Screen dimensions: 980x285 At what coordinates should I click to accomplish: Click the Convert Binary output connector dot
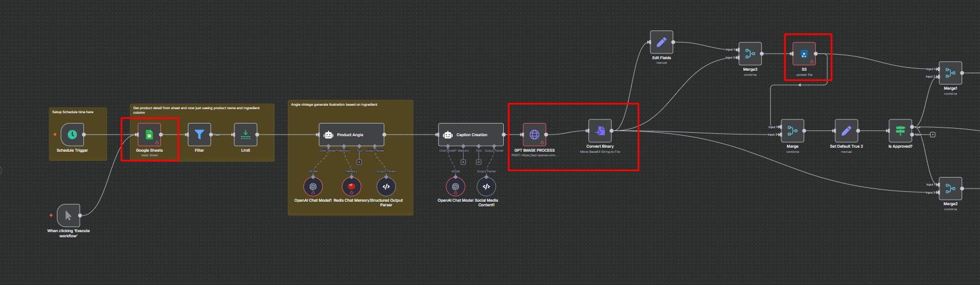(611, 130)
